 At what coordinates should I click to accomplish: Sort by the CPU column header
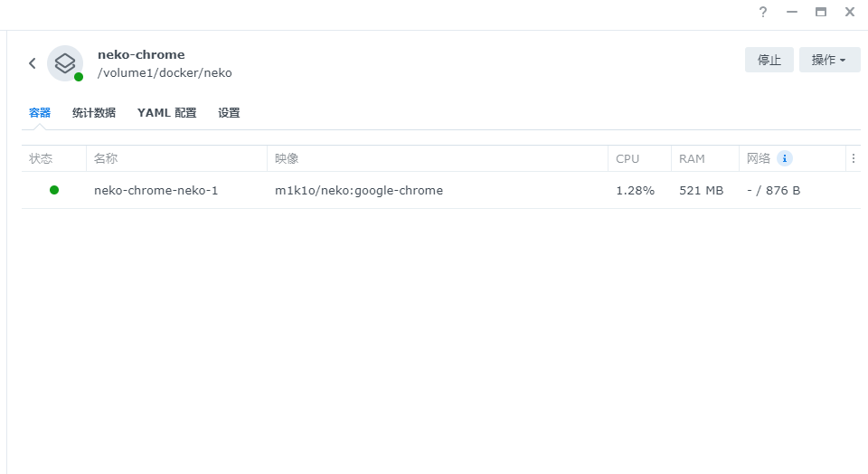point(627,158)
